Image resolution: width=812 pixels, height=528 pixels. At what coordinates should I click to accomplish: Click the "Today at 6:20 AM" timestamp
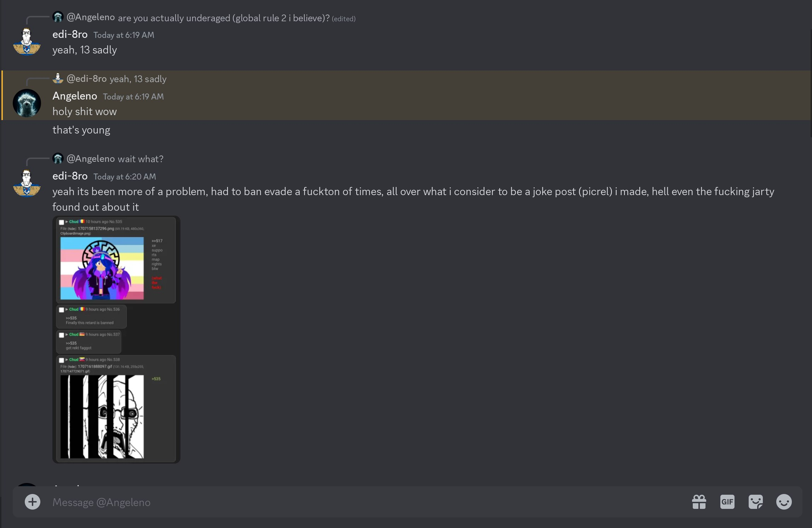125,177
